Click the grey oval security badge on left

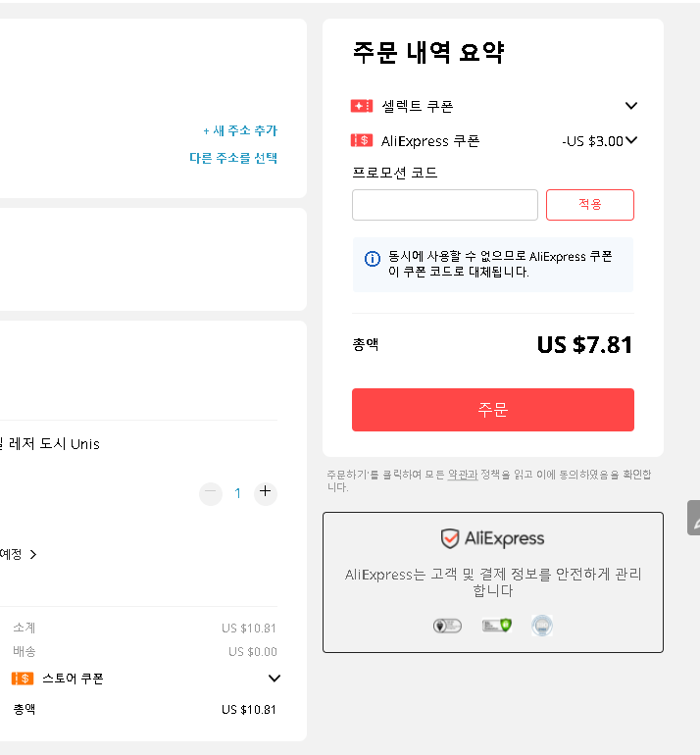(447, 626)
